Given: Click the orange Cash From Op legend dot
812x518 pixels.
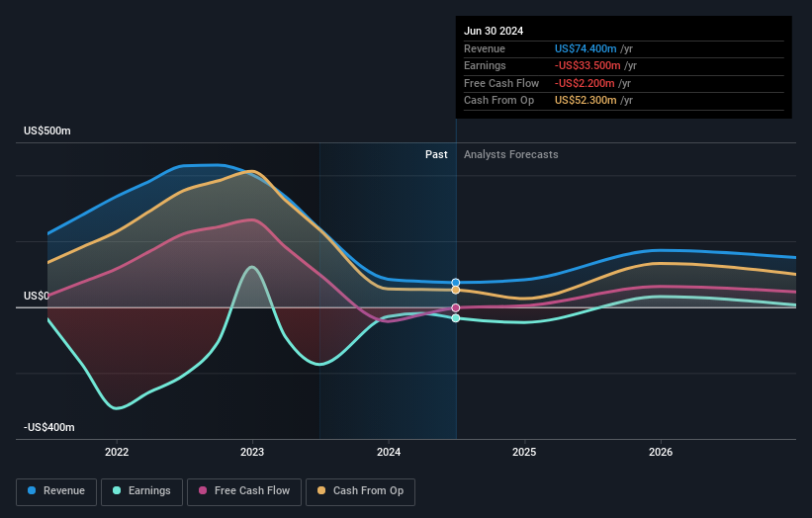Looking at the screenshot, I should [321, 490].
